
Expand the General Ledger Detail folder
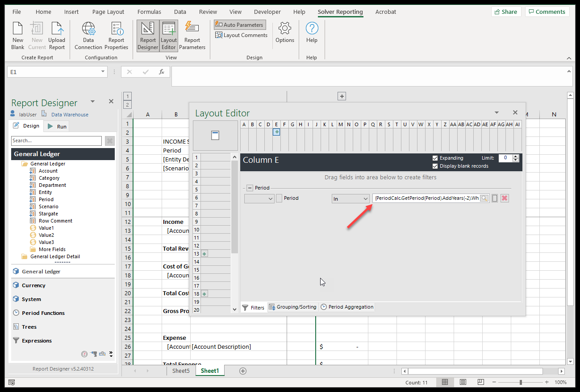tap(25, 256)
